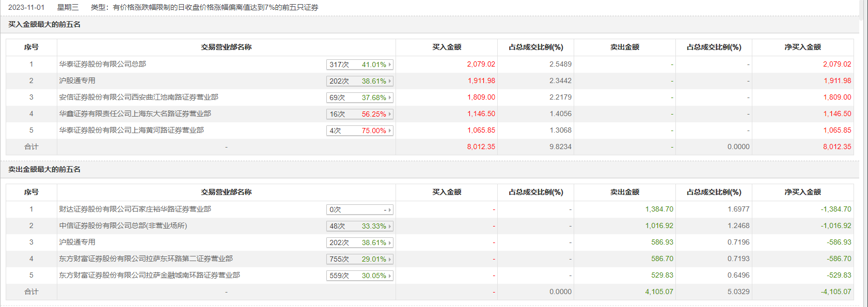
Task: Open the 4次 75.00% dropdown
Action: 360,131
